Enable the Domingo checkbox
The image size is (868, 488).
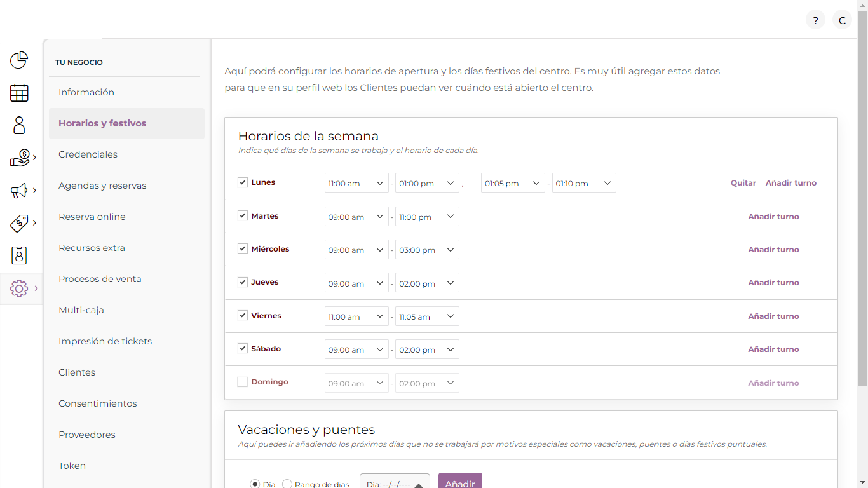pos(243,382)
